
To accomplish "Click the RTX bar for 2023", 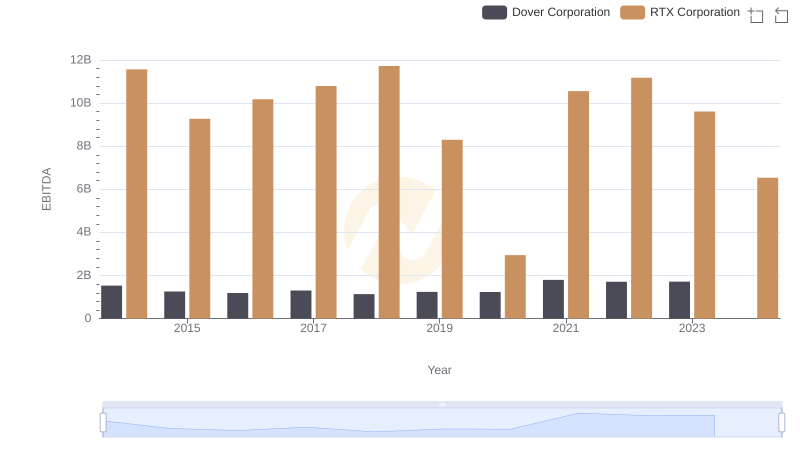I will click(705, 215).
